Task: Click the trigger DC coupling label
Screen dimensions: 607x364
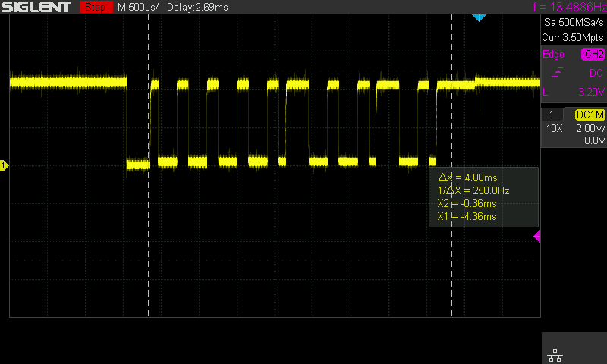Action: [x=596, y=73]
